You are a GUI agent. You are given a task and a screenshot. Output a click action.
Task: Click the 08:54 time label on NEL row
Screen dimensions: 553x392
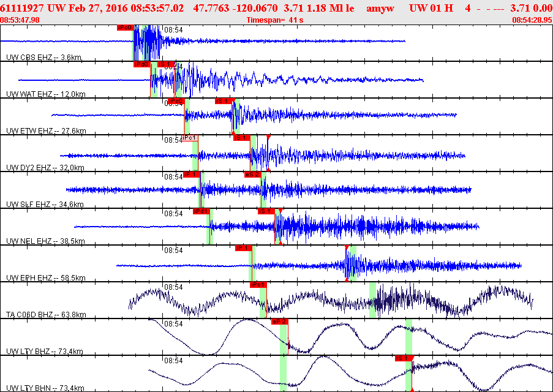pyautogui.click(x=173, y=214)
